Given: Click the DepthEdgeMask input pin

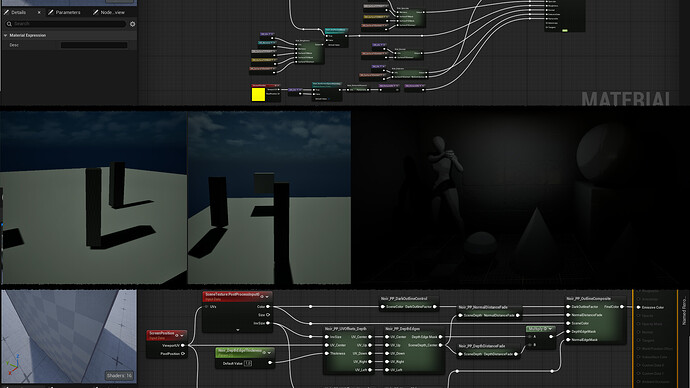Looking at the screenshot, I should click(x=568, y=331).
